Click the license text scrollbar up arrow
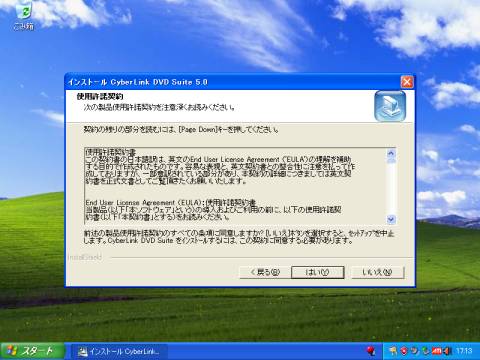 click(391, 153)
